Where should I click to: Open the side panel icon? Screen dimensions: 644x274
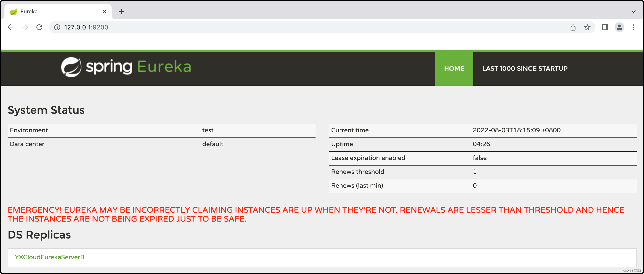pos(605,27)
